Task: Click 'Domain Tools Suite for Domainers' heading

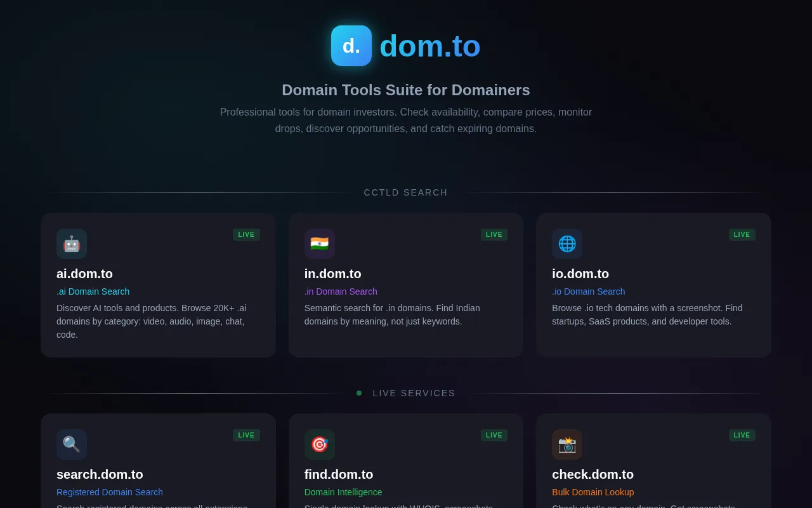Action: coord(406,90)
